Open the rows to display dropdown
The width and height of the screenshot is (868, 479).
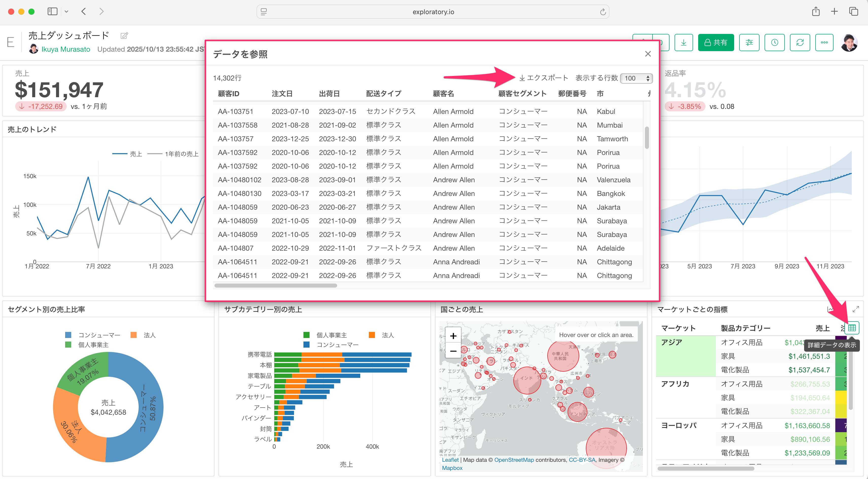636,78
